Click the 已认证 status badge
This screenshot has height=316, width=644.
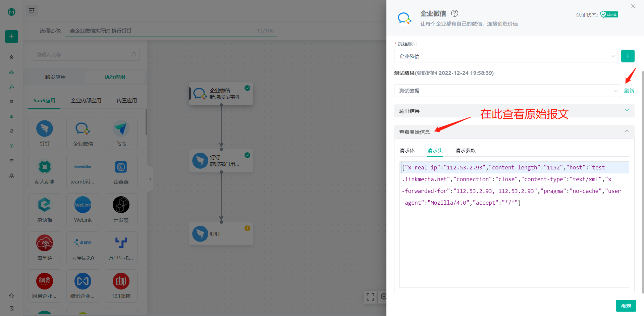pyautogui.click(x=609, y=14)
